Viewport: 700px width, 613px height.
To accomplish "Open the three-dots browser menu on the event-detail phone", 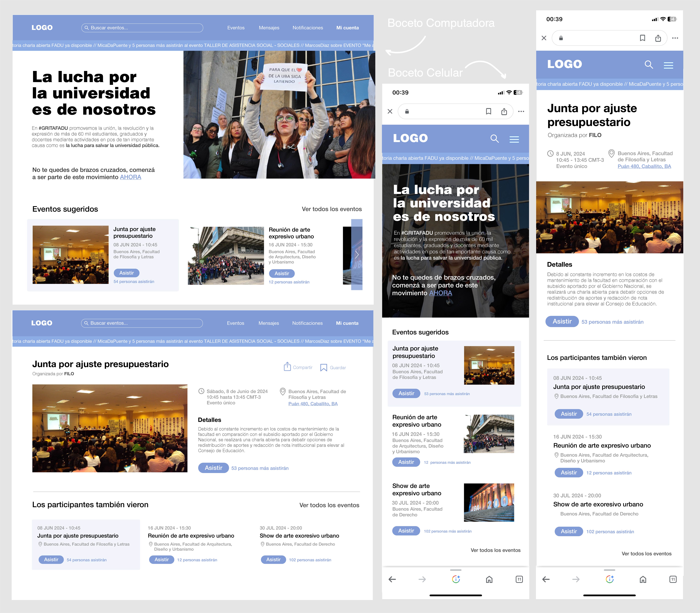I will [675, 38].
